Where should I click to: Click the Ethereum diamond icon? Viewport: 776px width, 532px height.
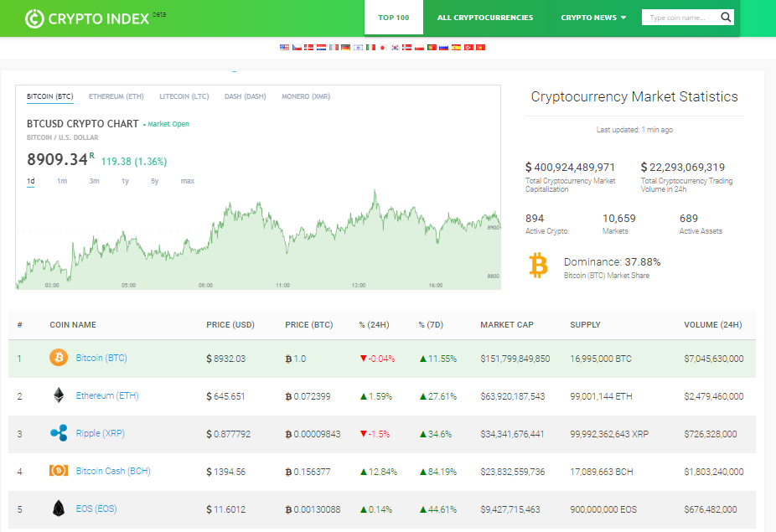[59, 395]
